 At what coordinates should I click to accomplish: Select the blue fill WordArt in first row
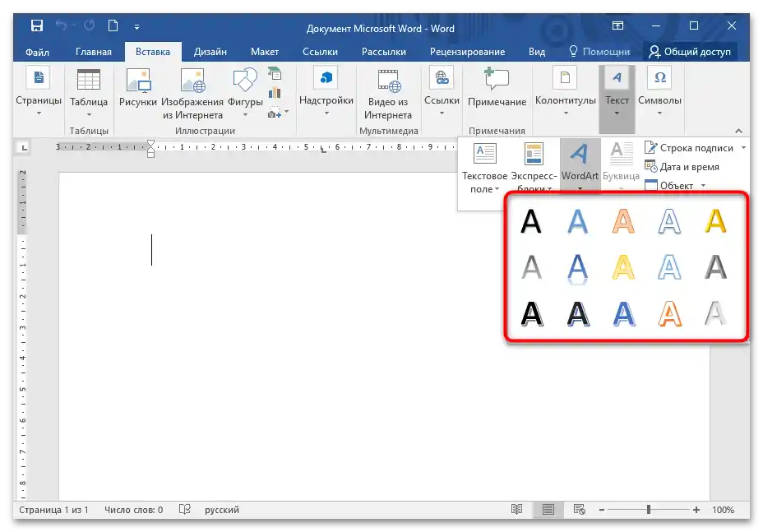[578, 222]
